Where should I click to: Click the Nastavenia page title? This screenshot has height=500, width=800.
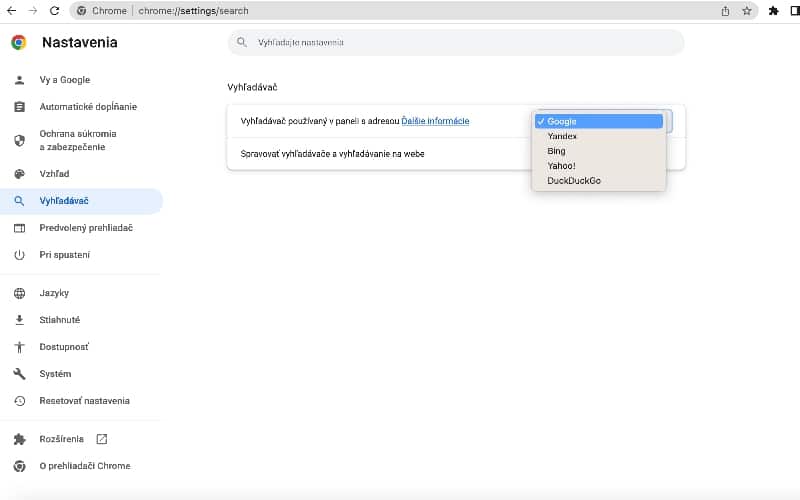pyautogui.click(x=80, y=42)
